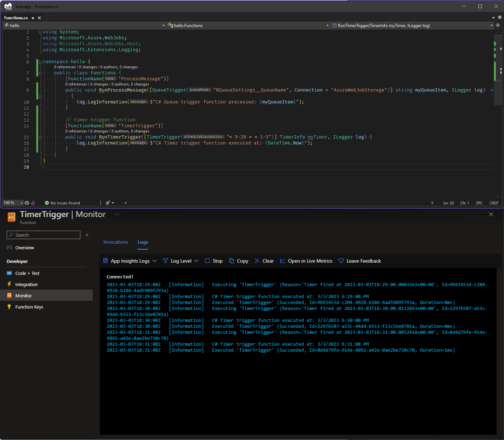The height and width of the screenshot is (440, 504).
Task: Click the editor vertical scrollbar thumb
Action: pos(498,69)
